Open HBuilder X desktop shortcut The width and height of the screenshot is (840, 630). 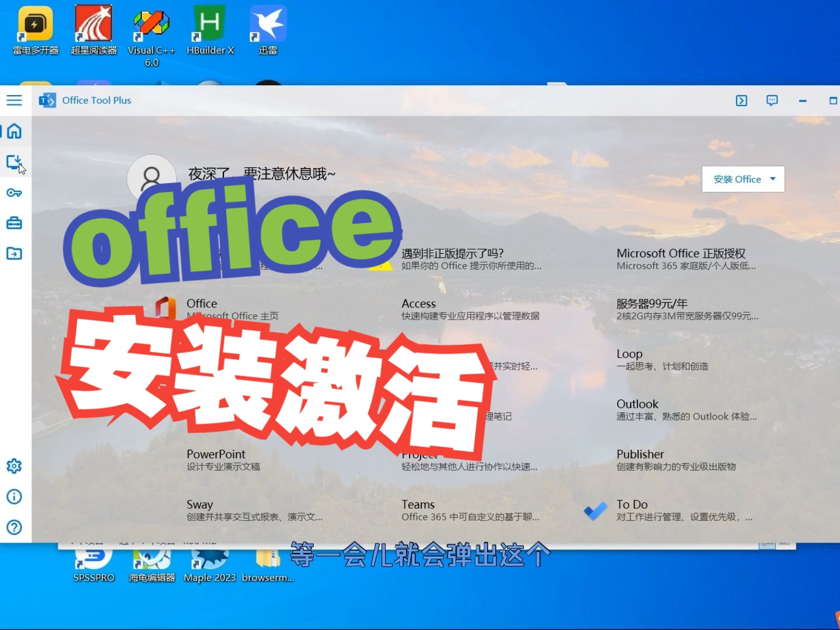coord(210,30)
